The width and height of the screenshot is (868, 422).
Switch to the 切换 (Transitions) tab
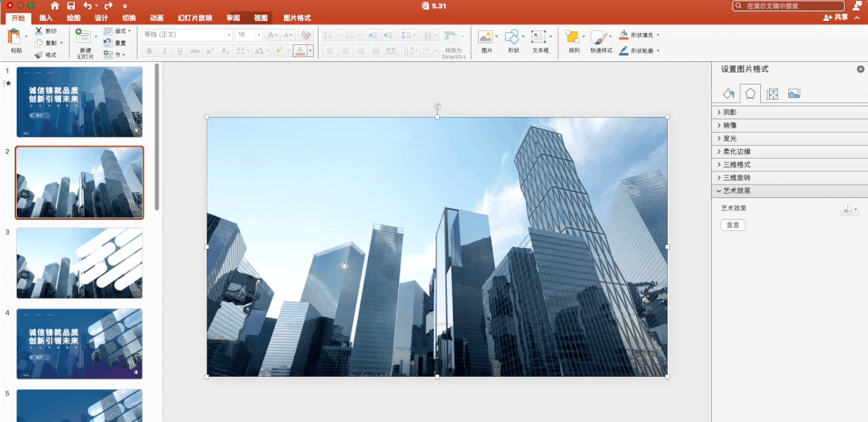pyautogui.click(x=129, y=18)
